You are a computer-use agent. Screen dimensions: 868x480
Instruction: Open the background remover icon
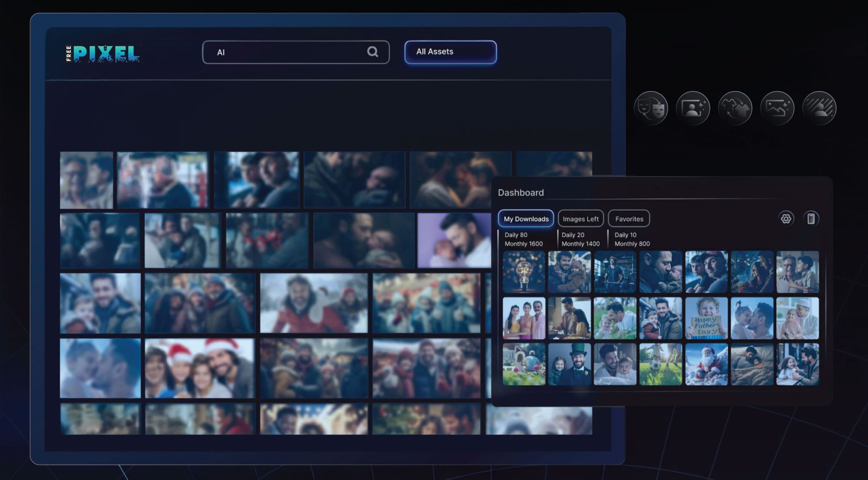tap(819, 108)
